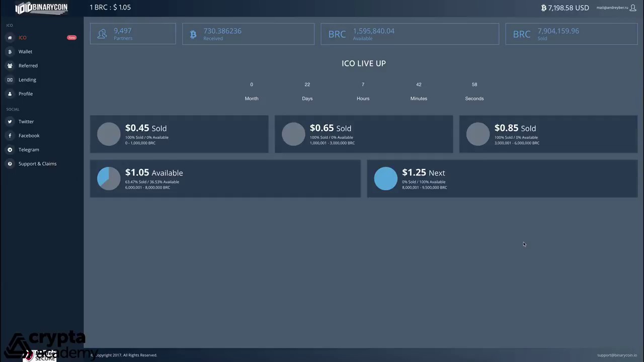644x362 pixels.
Task: Click the 58 Seconds countdown value
Action: click(x=474, y=84)
